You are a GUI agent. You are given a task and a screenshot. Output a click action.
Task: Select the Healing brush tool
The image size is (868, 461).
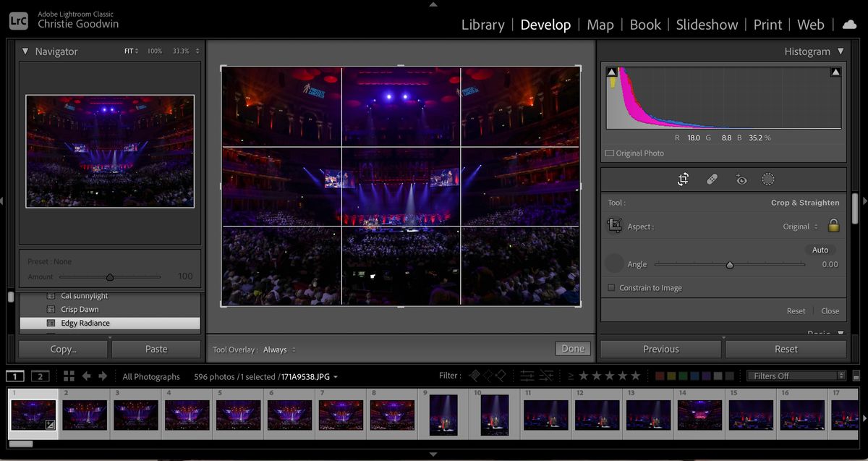point(712,179)
